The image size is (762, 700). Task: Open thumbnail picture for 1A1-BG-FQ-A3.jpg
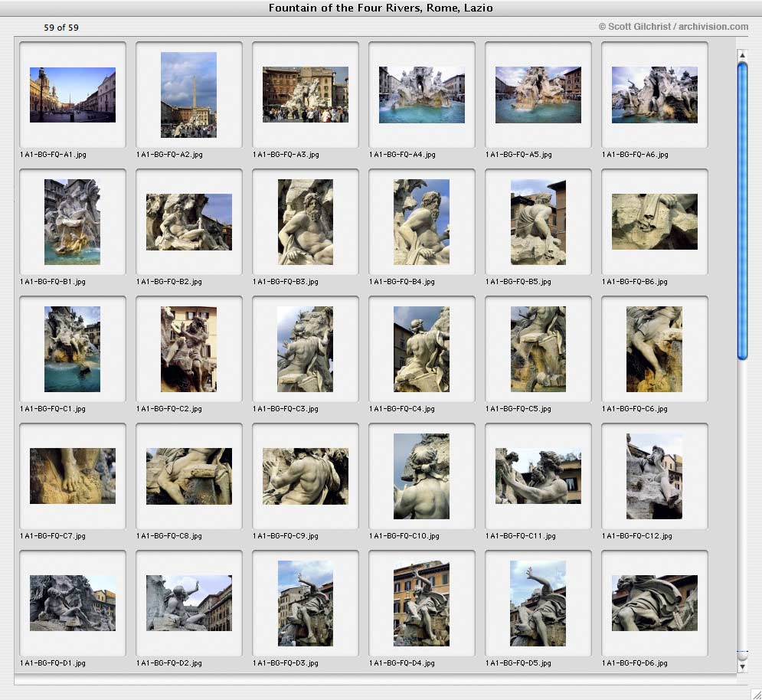[306, 95]
